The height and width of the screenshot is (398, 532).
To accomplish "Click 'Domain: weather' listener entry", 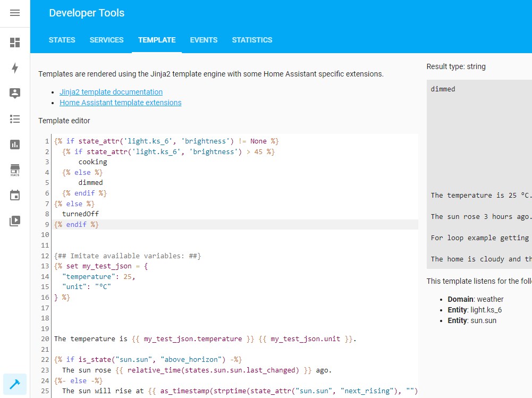I will tap(475, 299).
